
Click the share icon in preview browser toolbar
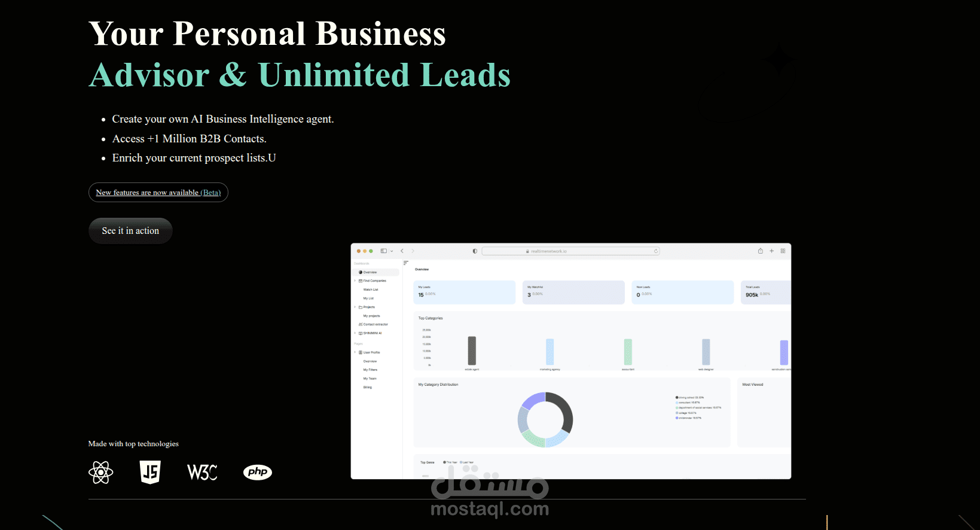click(761, 251)
